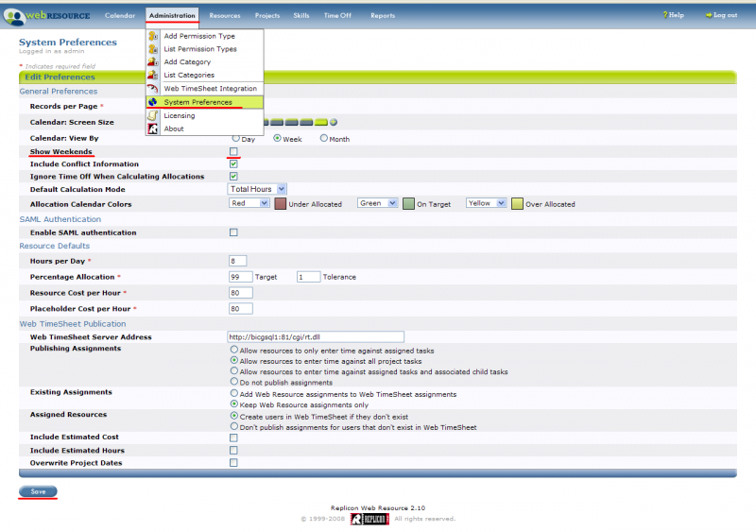Click the Over Allocated yellow color swatch
This screenshot has height=532, width=756.
coord(517,203)
